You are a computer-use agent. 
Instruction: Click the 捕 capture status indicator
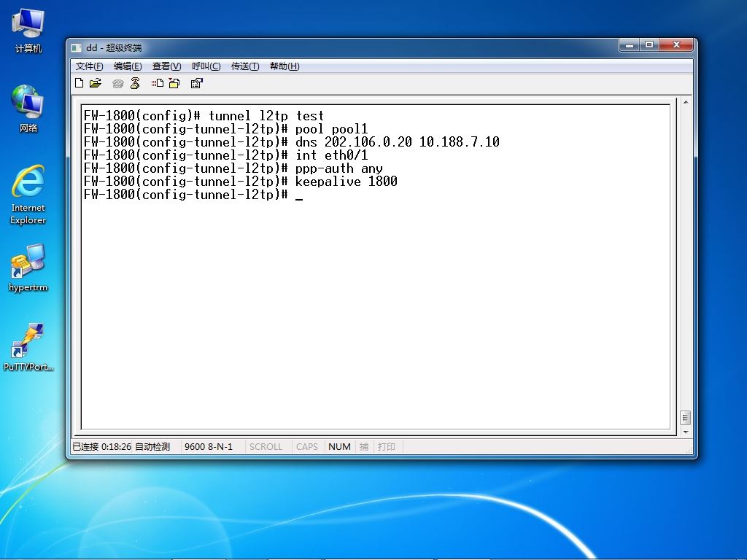coord(364,447)
